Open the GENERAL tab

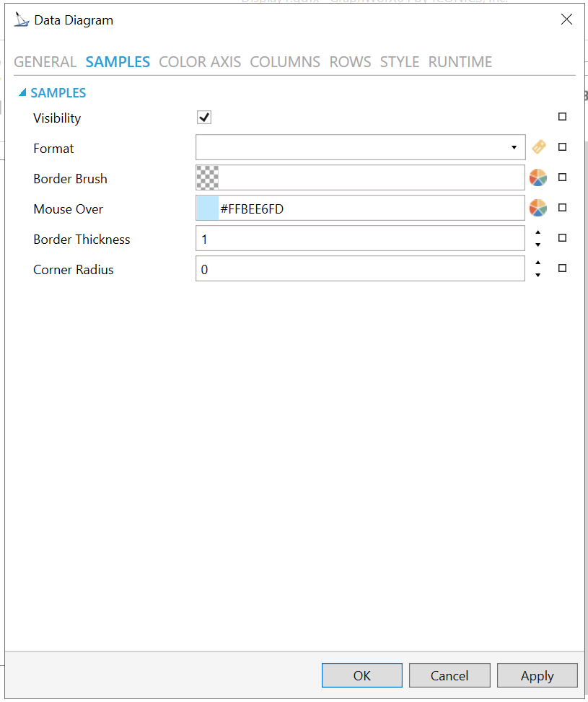(45, 62)
